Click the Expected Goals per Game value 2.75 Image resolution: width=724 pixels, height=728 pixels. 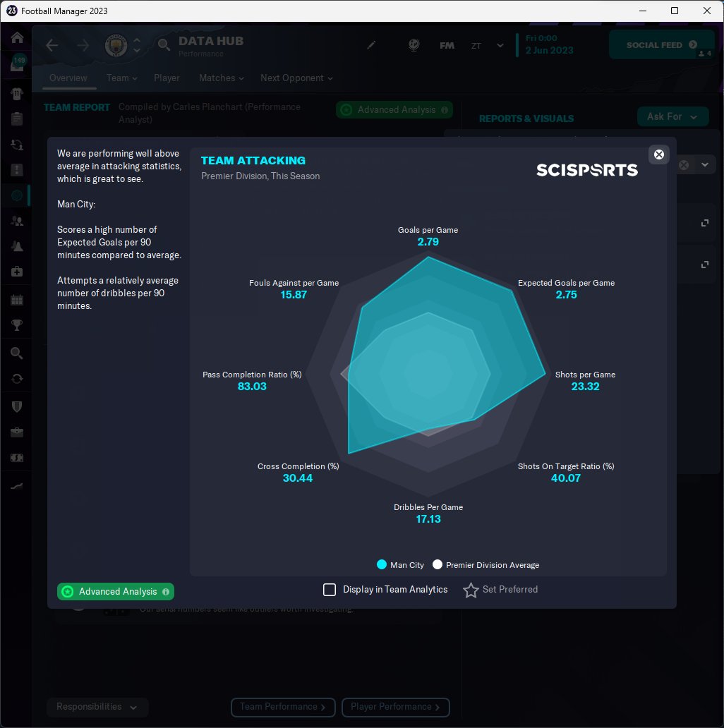566,295
